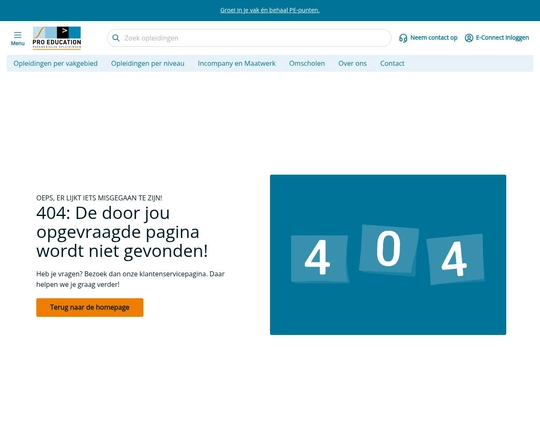Screen dimensions: 540x432
Task: Click the Neem contact op link
Action: pos(434,38)
